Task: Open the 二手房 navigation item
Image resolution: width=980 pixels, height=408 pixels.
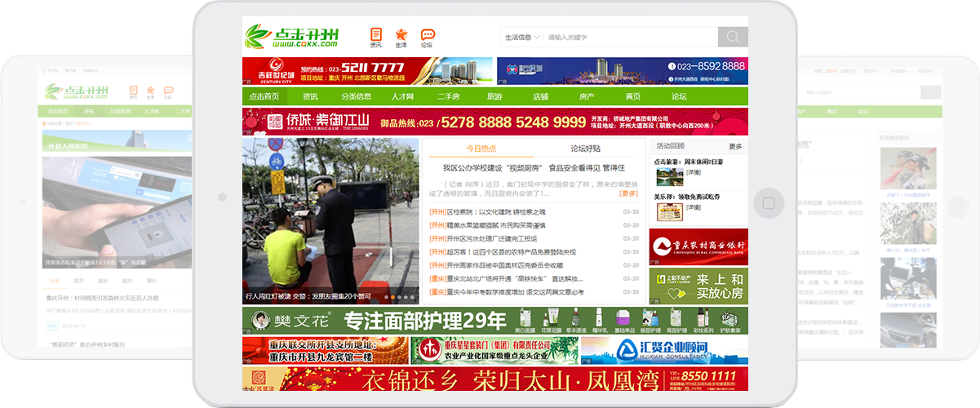Action: (449, 96)
